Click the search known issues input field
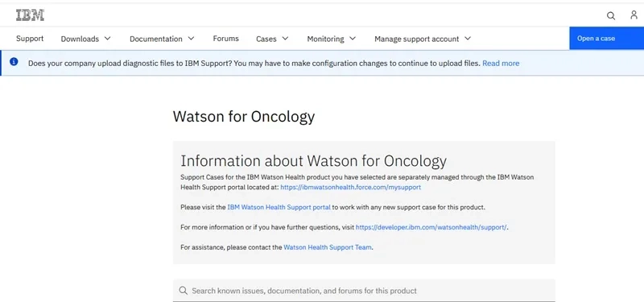The width and height of the screenshot is (644, 302). [364, 291]
